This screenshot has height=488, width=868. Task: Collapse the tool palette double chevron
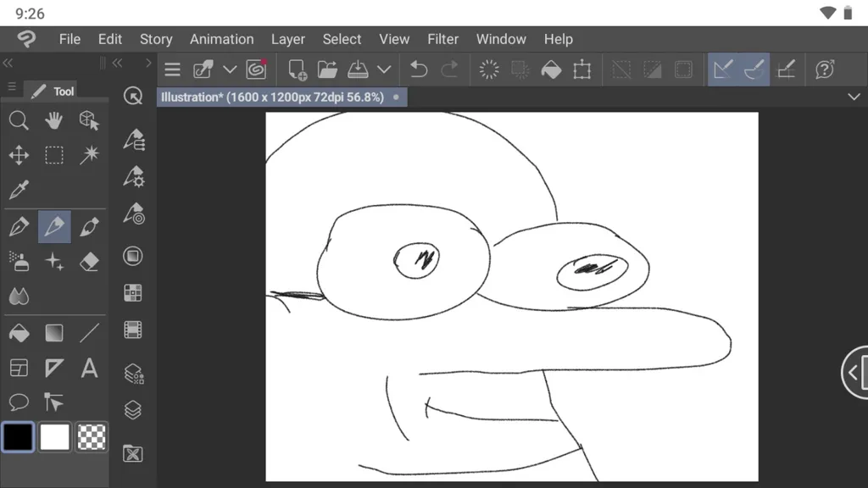click(x=8, y=63)
